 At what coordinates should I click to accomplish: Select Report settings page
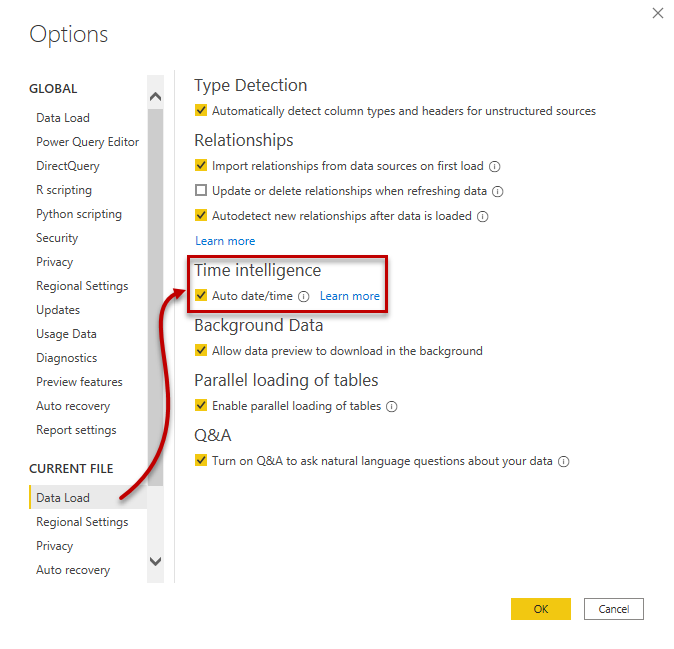click(x=76, y=431)
